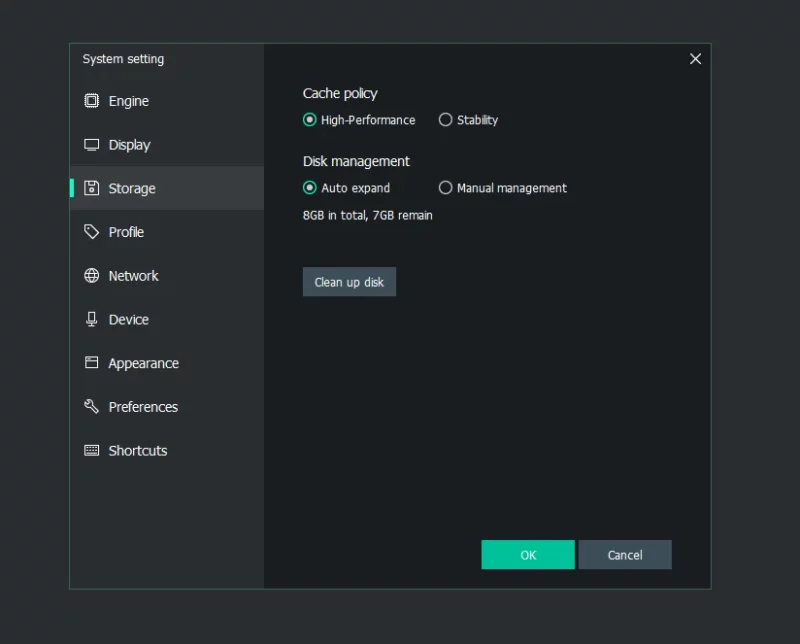Image resolution: width=800 pixels, height=644 pixels.
Task: Click the Preferences wrench icon
Action: click(x=91, y=406)
